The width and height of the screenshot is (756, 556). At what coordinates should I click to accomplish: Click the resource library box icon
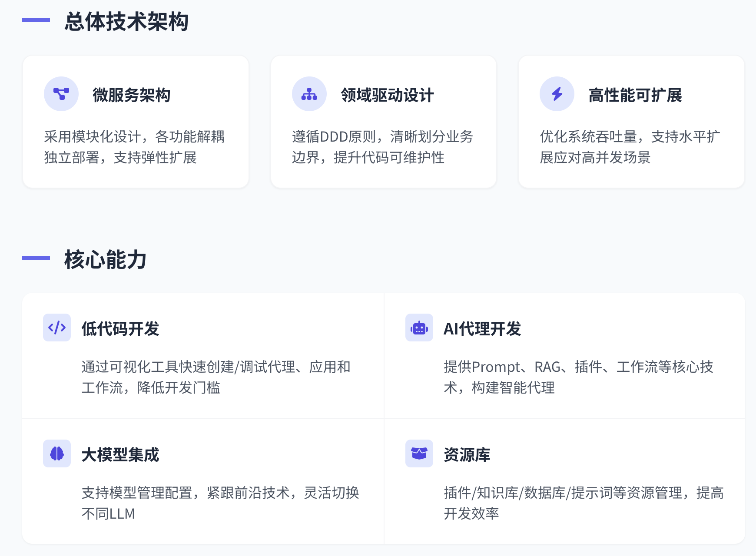tap(419, 453)
